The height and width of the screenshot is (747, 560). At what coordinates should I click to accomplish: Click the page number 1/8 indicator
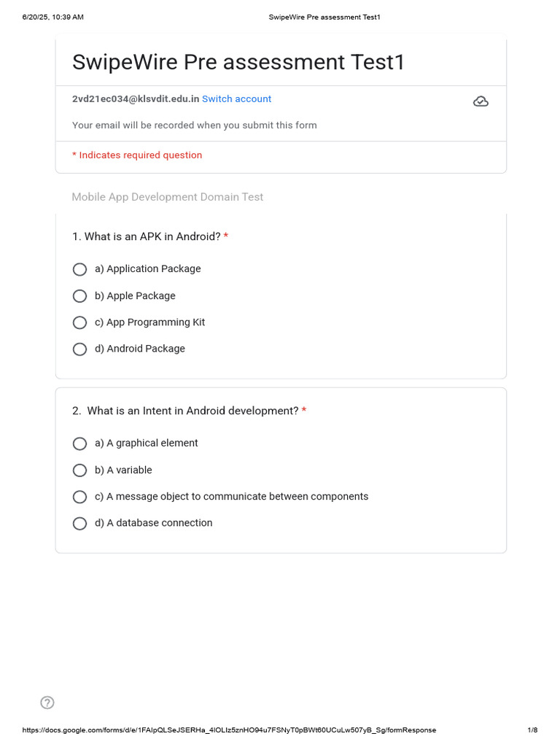click(x=532, y=730)
